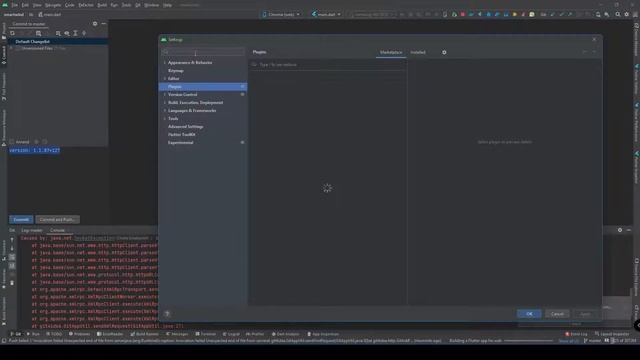
Task: Click the Commit button
Action: tap(21, 220)
